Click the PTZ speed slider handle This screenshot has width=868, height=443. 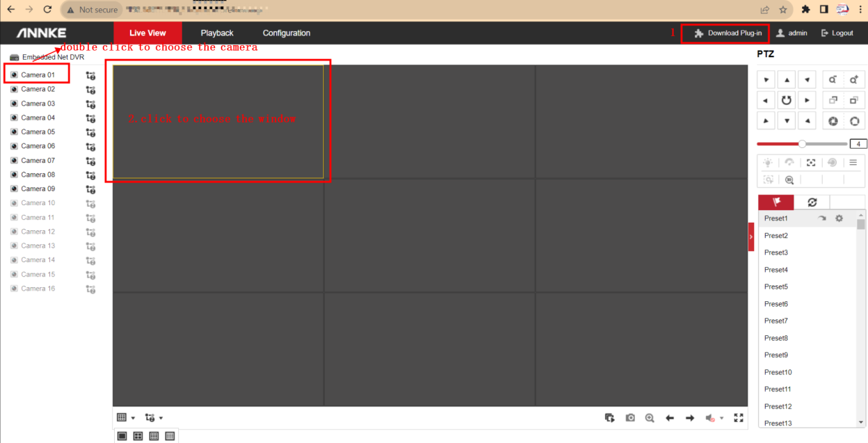802,144
